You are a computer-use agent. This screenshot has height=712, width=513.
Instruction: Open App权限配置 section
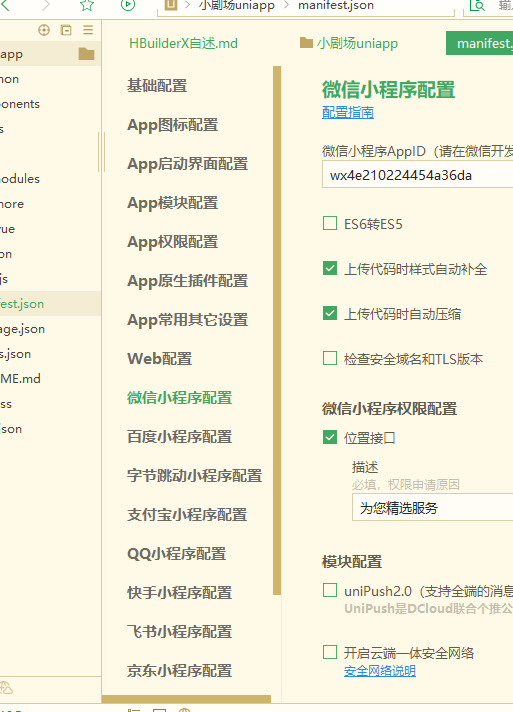point(173,242)
